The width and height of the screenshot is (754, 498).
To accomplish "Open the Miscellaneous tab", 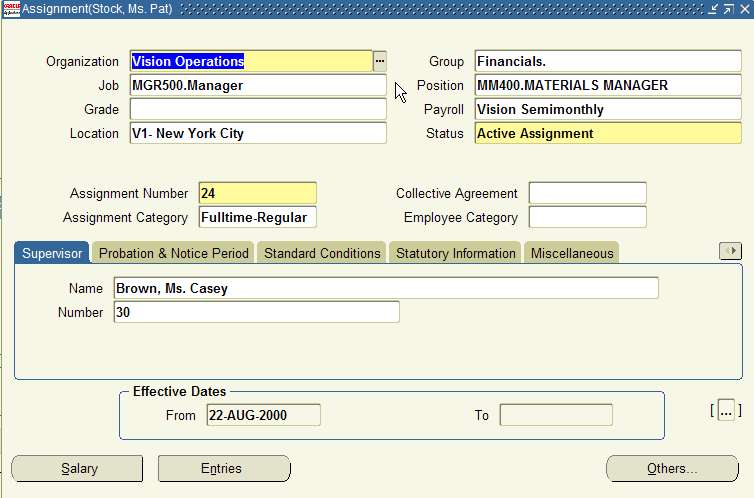I will click(572, 254).
